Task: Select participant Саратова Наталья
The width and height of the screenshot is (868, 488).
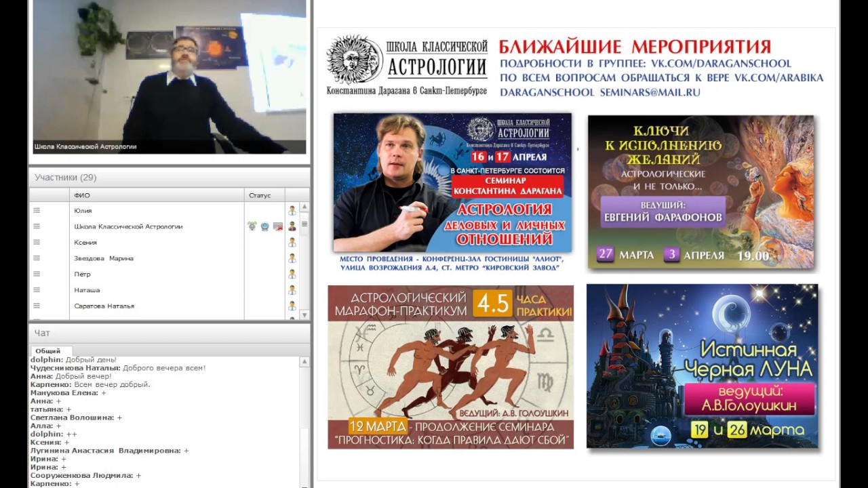Action: click(104, 306)
